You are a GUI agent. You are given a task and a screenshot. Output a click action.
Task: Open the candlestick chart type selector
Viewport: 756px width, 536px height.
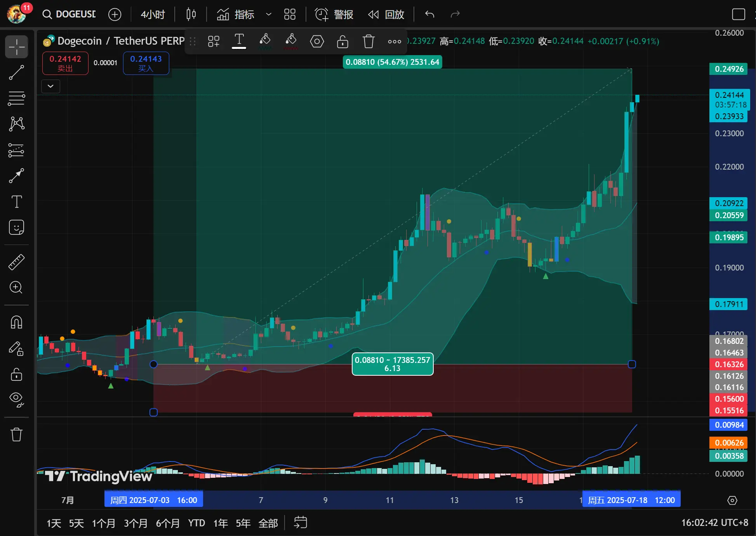tap(191, 14)
